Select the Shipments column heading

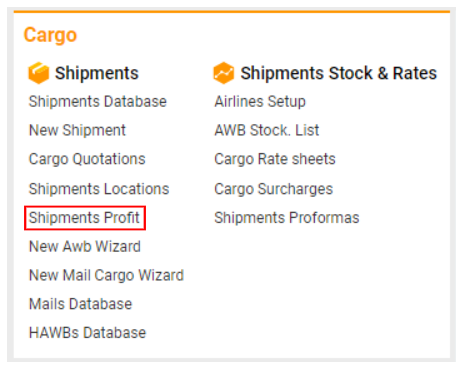[97, 73]
